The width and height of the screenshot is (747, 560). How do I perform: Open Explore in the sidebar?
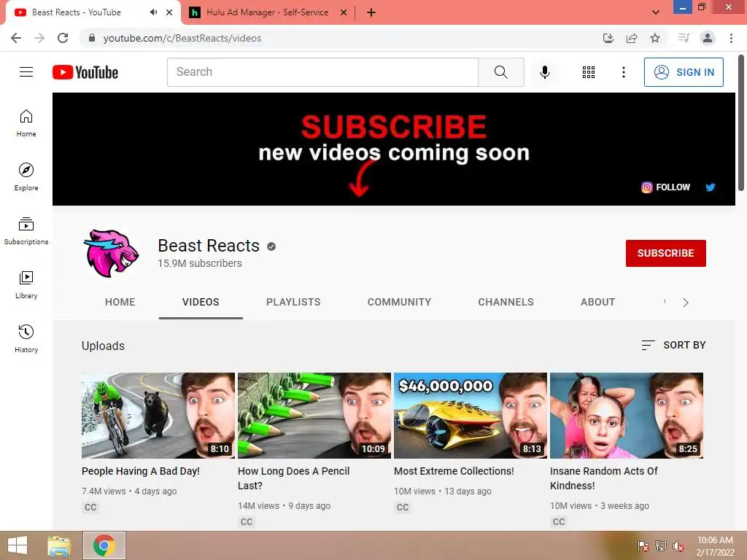click(x=26, y=176)
